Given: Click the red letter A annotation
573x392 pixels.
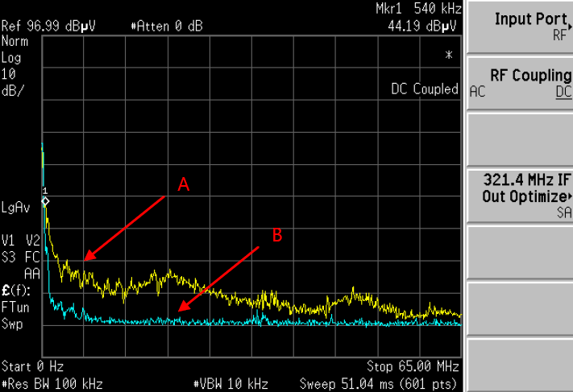Looking at the screenshot, I should tap(184, 185).
